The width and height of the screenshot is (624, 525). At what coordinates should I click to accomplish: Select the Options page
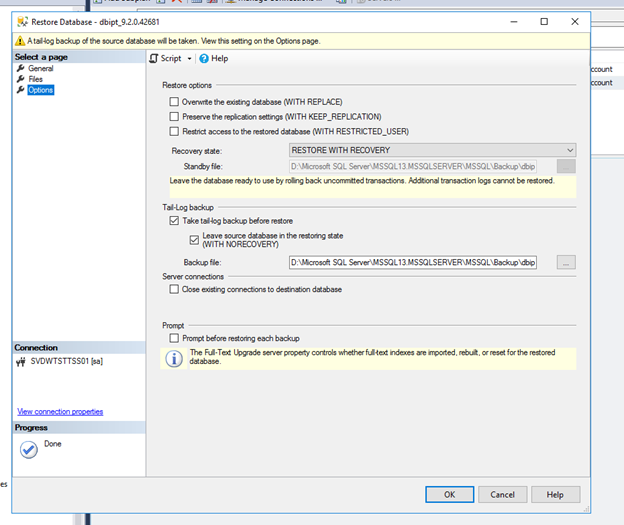pos(41,90)
